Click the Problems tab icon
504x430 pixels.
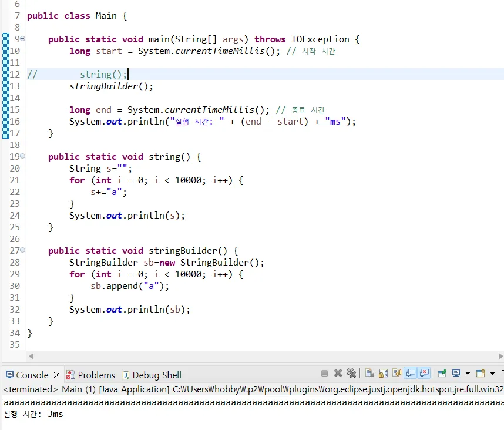coord(70,375)
